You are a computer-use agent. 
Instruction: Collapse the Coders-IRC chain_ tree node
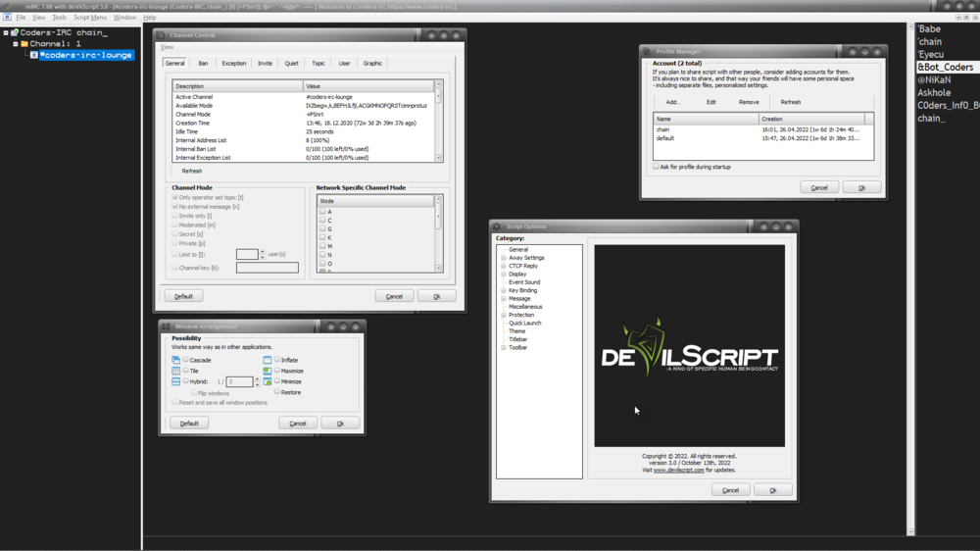pos(6,32)
